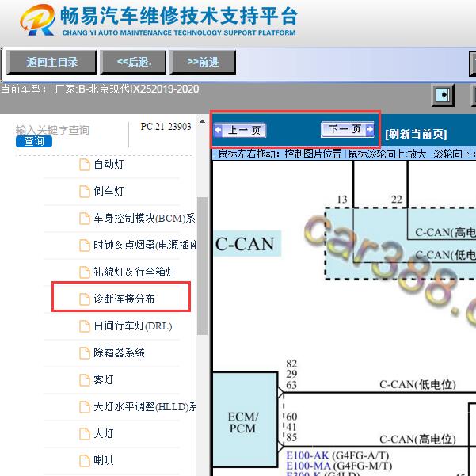Focus the 输入关键字查询 search field
The width and height of the screenshot is (476, 476).
[52, 130]
